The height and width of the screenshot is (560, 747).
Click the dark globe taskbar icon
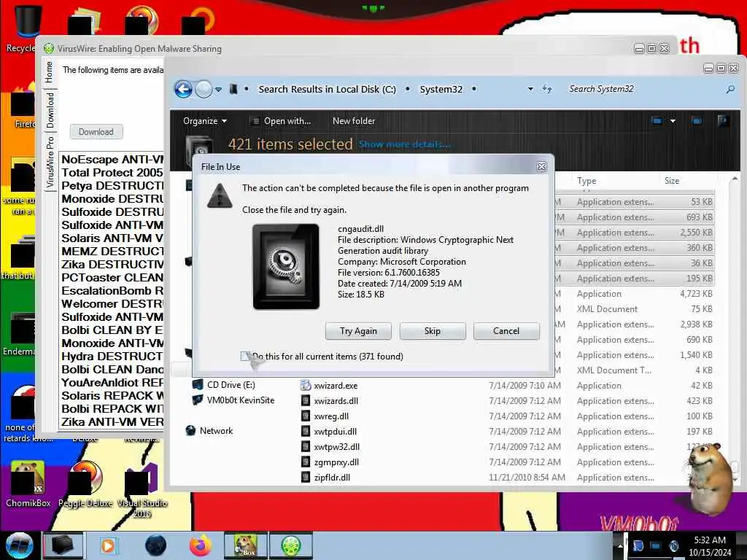(x=156, y=545)
